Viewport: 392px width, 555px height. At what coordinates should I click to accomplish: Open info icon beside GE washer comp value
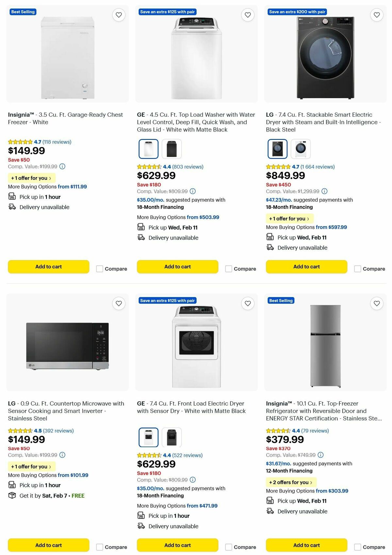click(x=192, y=191)
